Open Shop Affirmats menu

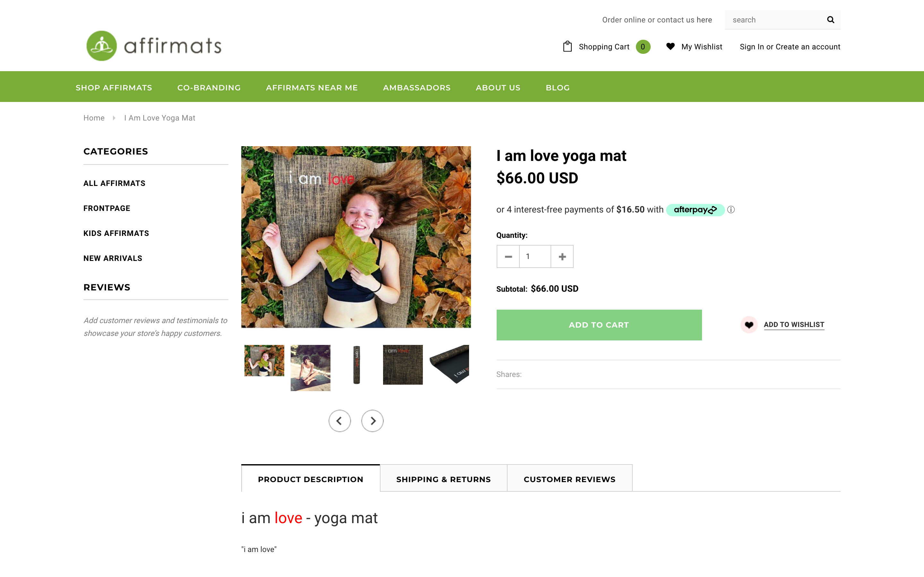tap(114, 88)
